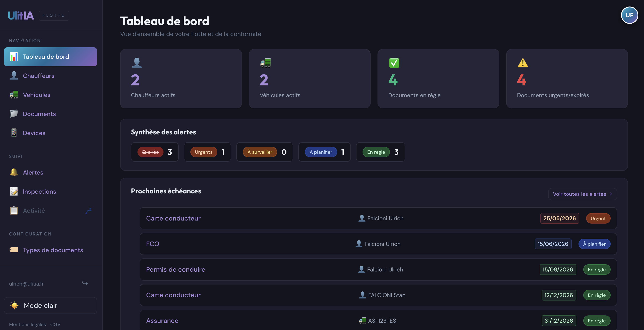Image resolution: width=644 pixels, height=330 pixels.
Task: Open Types de documents configuration
Action: pyautogui.click(x=51, y=250)
